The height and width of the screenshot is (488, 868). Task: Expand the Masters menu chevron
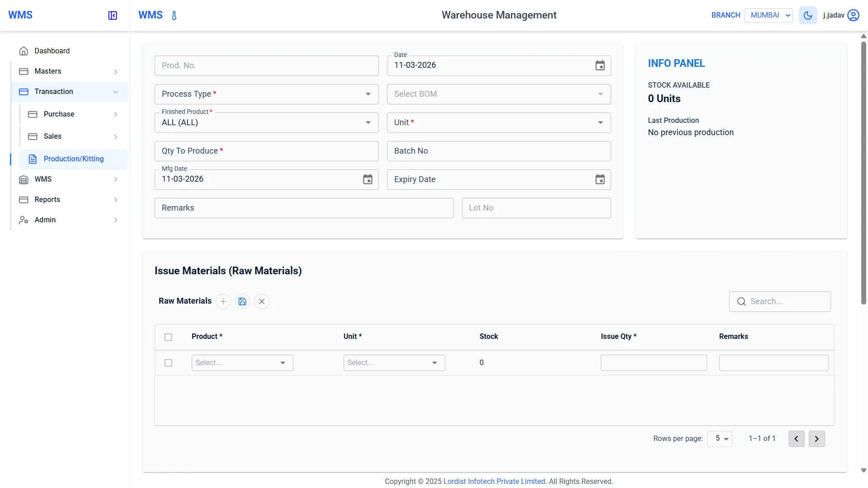coord(116,72)
